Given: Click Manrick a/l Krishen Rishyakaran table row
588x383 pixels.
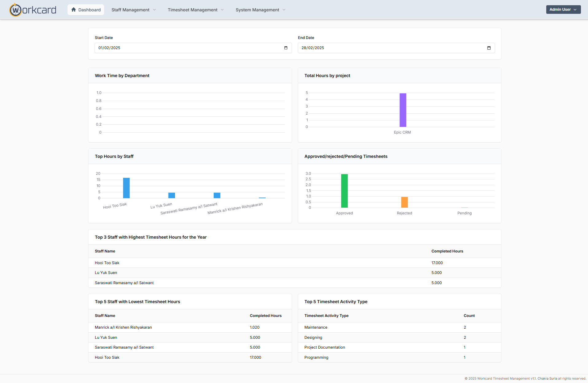Looking at the screenshot, I should click(123, 327).
